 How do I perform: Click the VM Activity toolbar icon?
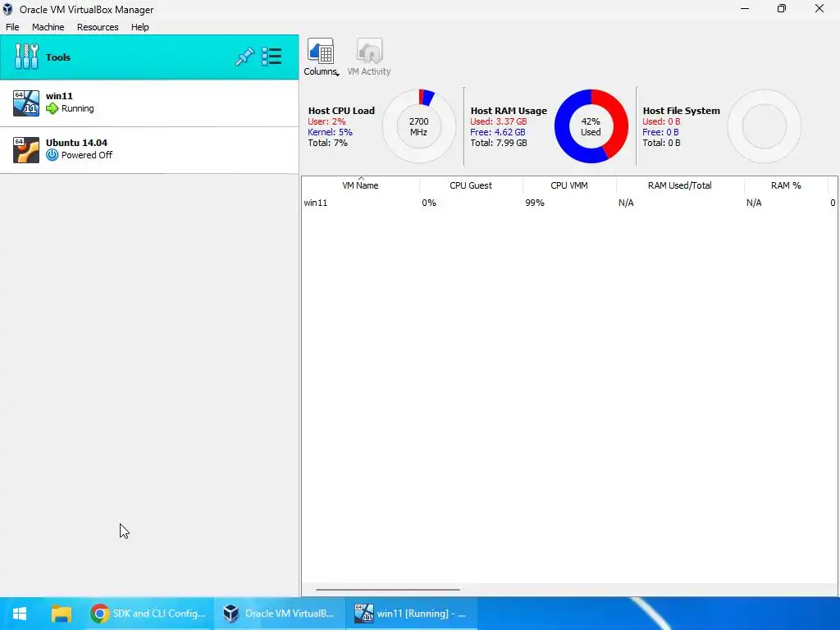coord(369,57)
